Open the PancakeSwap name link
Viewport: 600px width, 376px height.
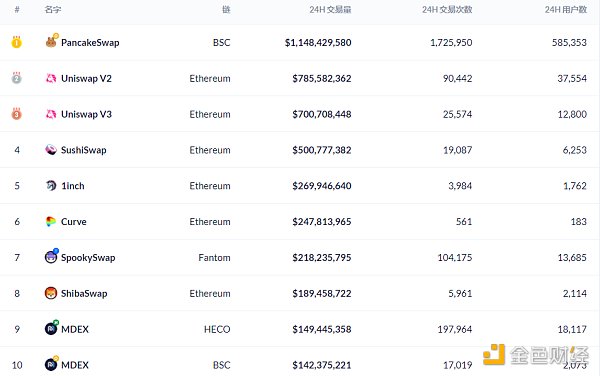pos(90,42)
